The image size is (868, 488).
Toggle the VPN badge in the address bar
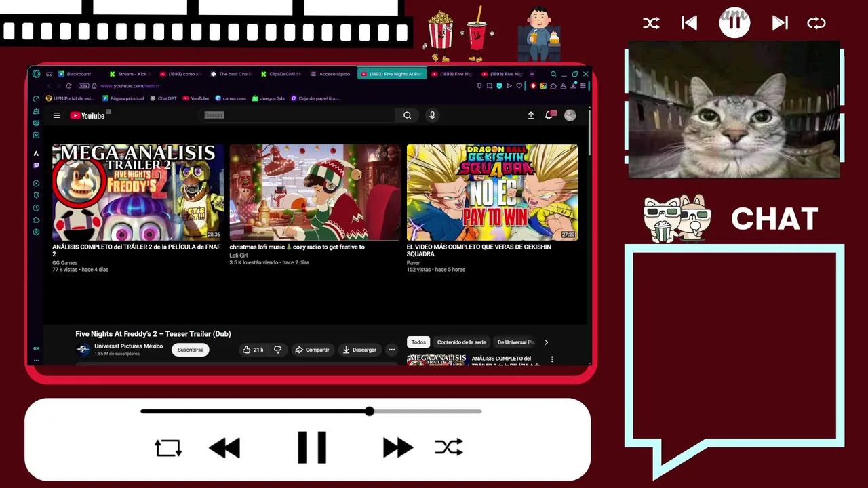pyautogui.click(x=83, y=86)
